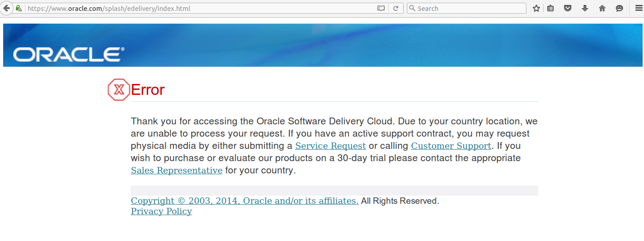Screen dimensions: 644x241
Task: Show bookmarks list icon
Action: (550, 8)
